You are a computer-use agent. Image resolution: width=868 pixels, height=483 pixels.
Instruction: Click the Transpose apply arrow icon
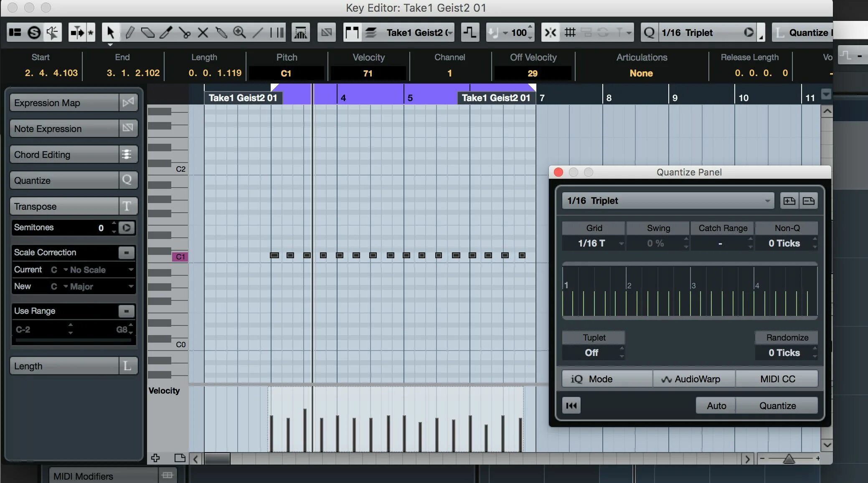(x=127, y=228)
